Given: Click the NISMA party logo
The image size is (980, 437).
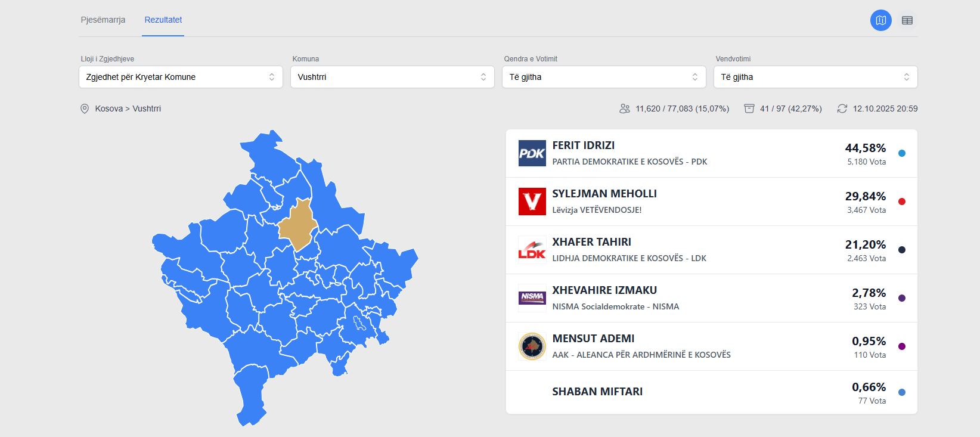Looking at the screenshot, I should click(x=532, y=297).
